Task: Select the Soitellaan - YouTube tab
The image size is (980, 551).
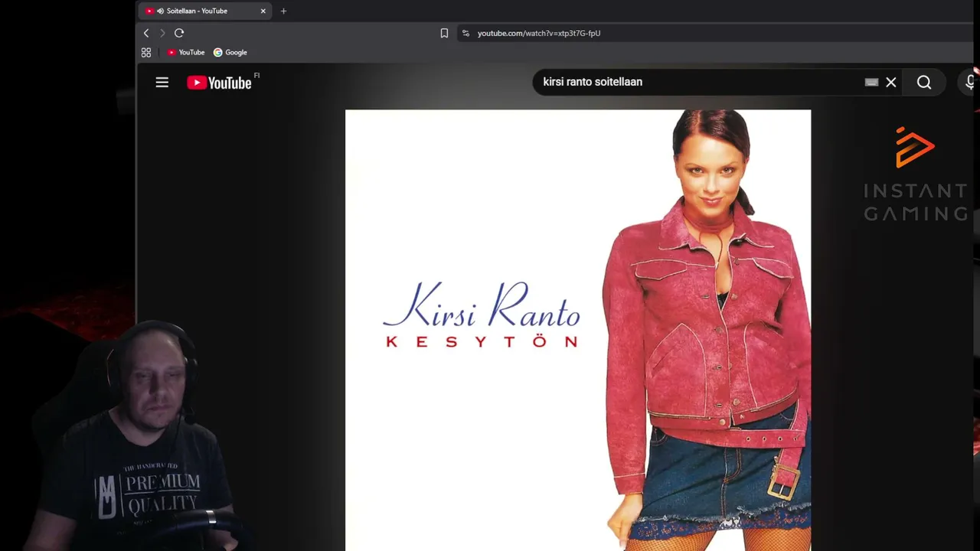Action: click(x=204, y=11)
